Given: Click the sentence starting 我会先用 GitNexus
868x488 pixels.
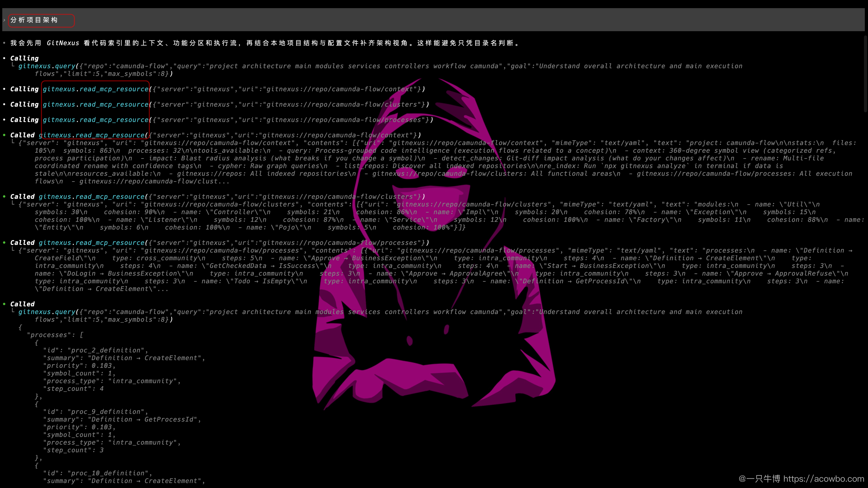Looking at the screenshot, I should 265,43.
